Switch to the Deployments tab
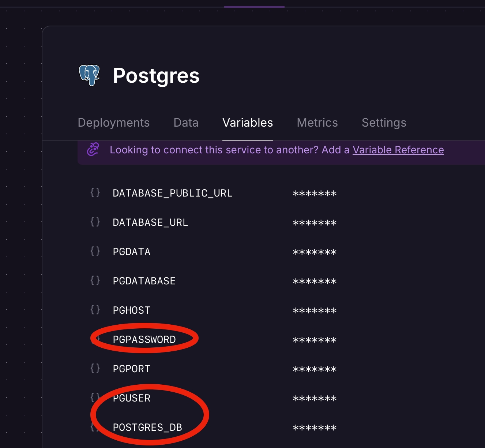485x448 pixels. [114, 123]
